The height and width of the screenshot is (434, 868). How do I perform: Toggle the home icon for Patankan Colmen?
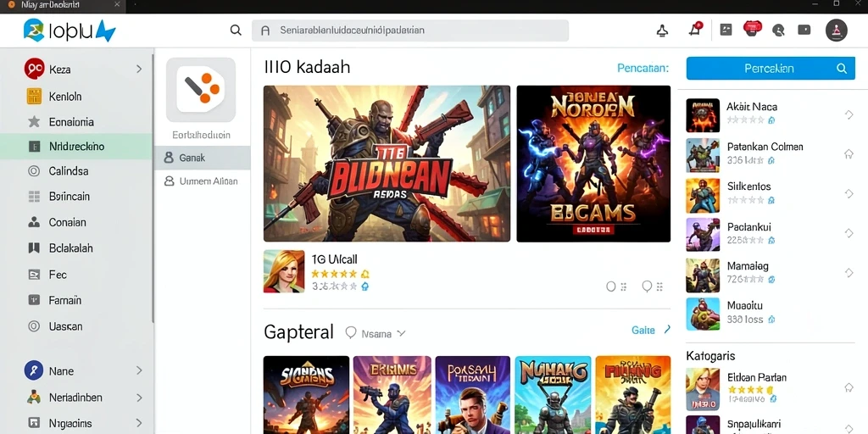(849, 154)
